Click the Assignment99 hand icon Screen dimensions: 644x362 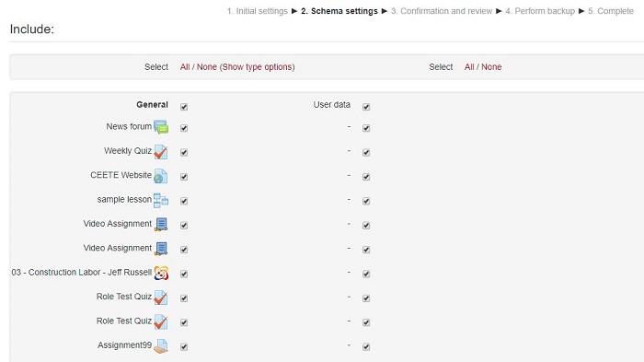point(161,346)
